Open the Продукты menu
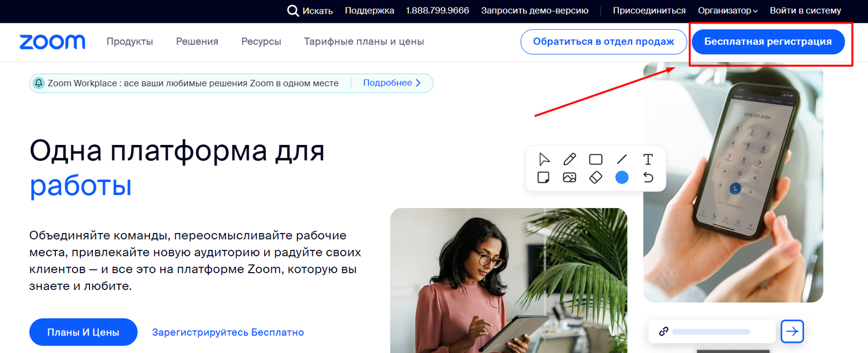The height and width of the screenshot is (353, 868). pos(130,42)
